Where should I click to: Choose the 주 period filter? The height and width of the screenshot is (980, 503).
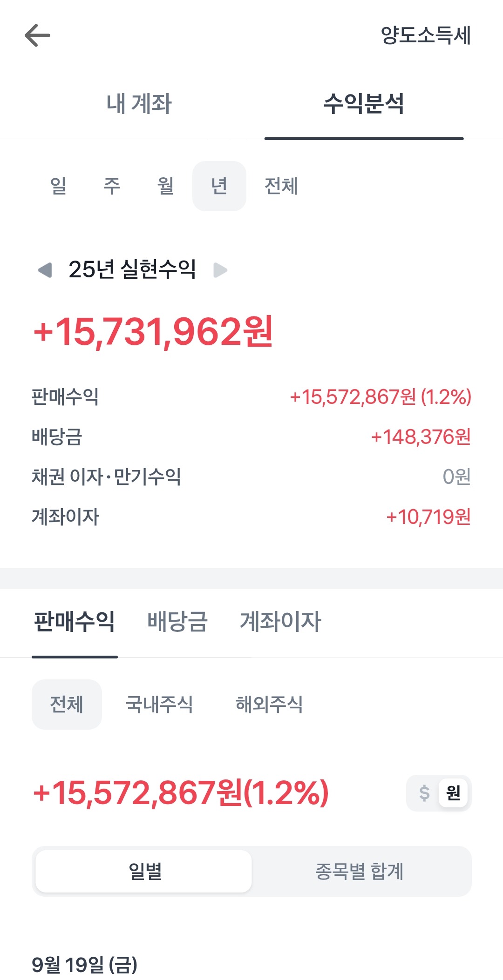[112, 186]
